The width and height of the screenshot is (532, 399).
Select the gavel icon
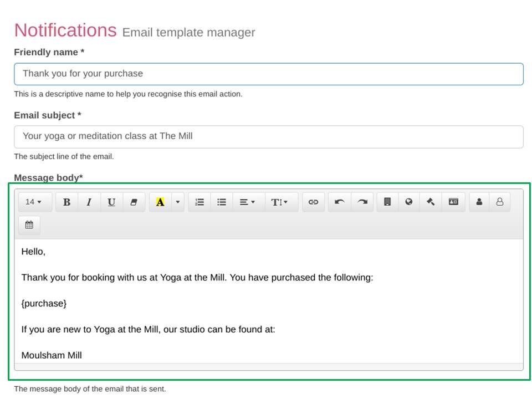430,202
